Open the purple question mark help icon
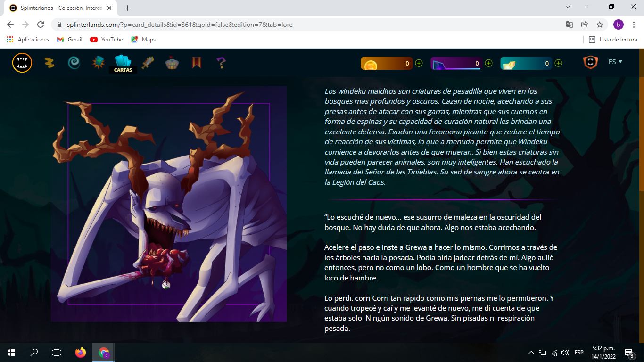Screen dimensions: 644x362 [221, 62]
